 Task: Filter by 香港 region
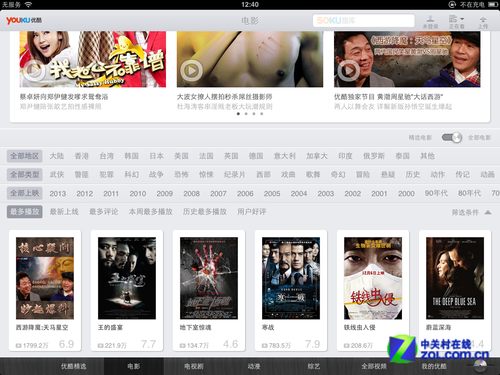(82, 156)
